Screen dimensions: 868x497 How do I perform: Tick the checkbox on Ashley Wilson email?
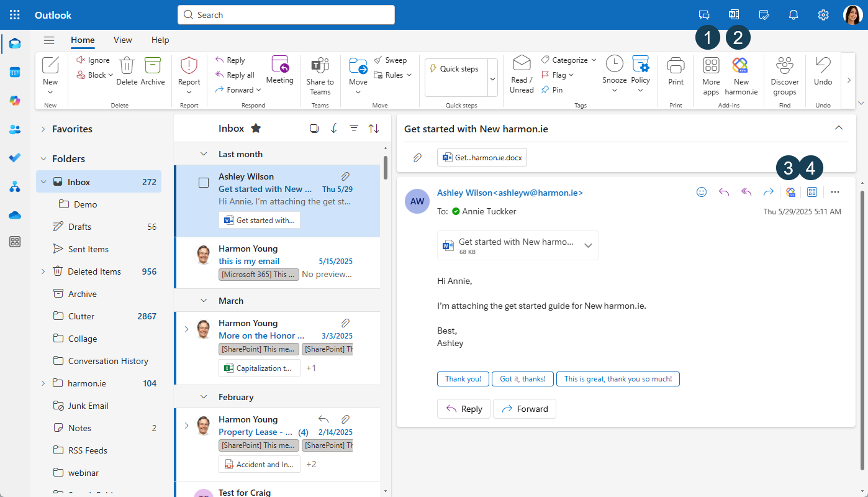tap(204, 183)
